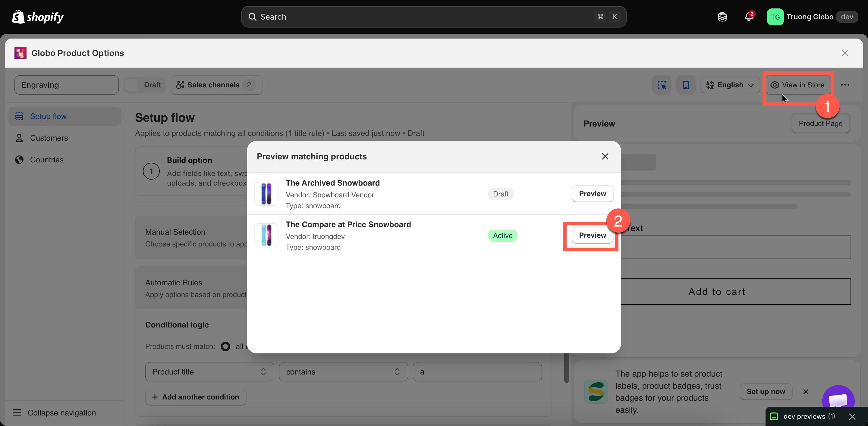Screen dimensions: 868x426
Task: Close the dev previews bar
Action: [x=852, y=417]
